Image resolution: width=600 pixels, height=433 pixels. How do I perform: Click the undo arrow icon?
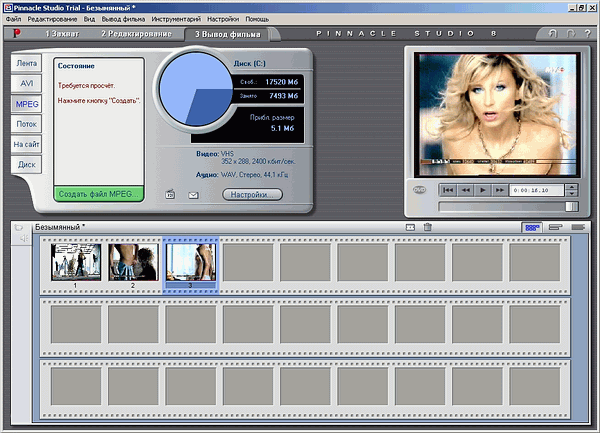coord(553,34)
